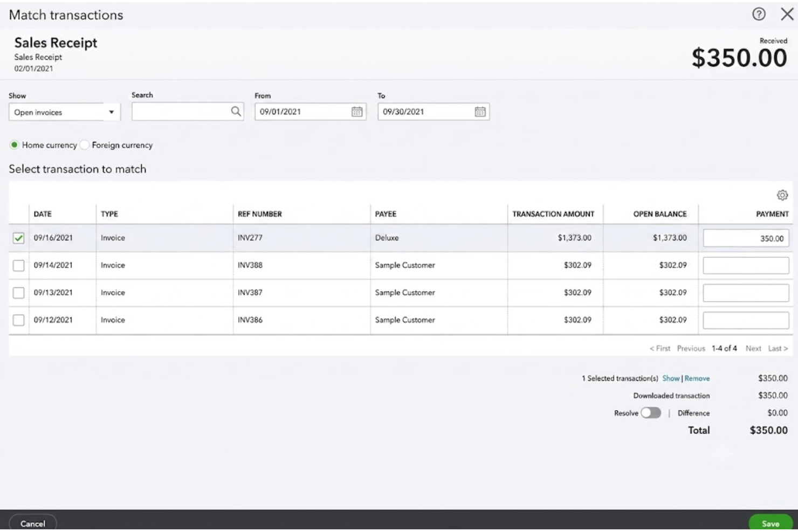The width and height of the screenshot is (798, 532).
Task: Open the From date calendar picker
Action: (357, 112)
